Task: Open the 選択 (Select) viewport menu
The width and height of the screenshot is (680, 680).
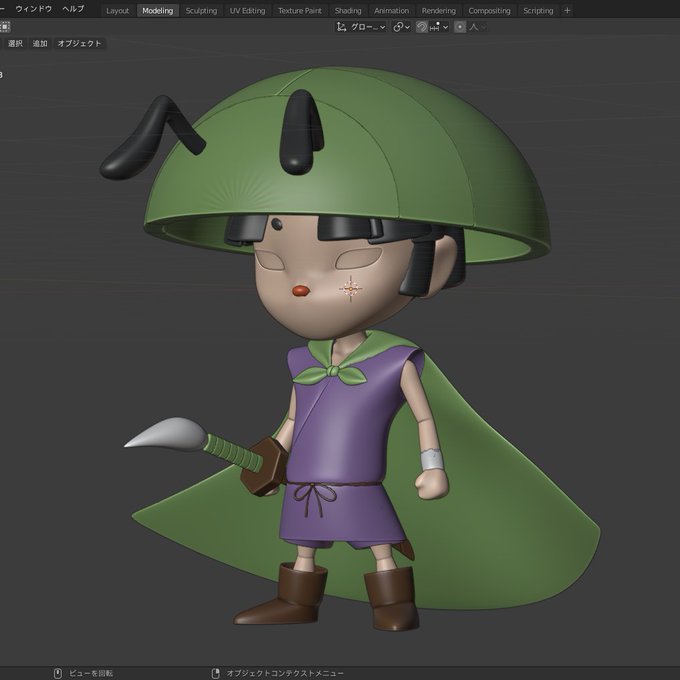Action: (x=15, y=43)
